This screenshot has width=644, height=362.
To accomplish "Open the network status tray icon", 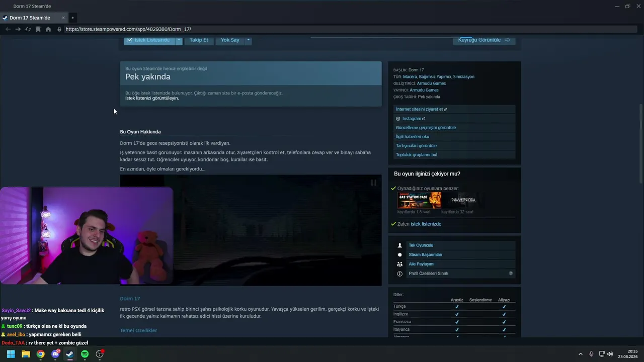I will coord(602,354).
